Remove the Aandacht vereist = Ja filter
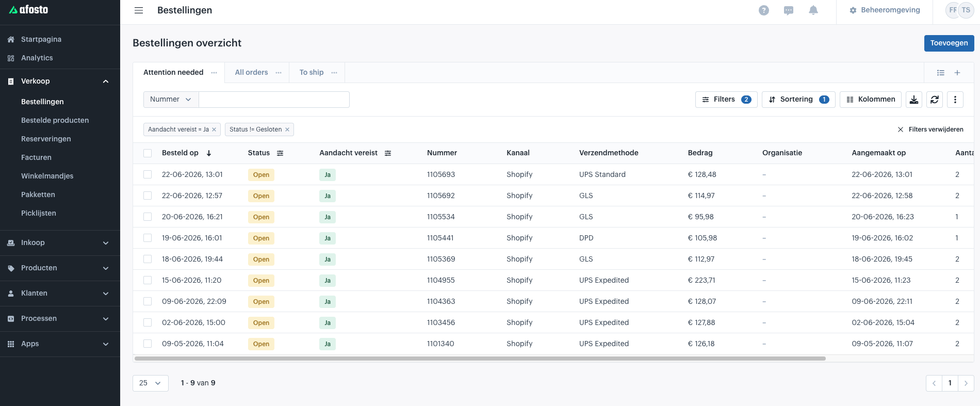This screenshot has width=980, height=406. click(214, 129)
